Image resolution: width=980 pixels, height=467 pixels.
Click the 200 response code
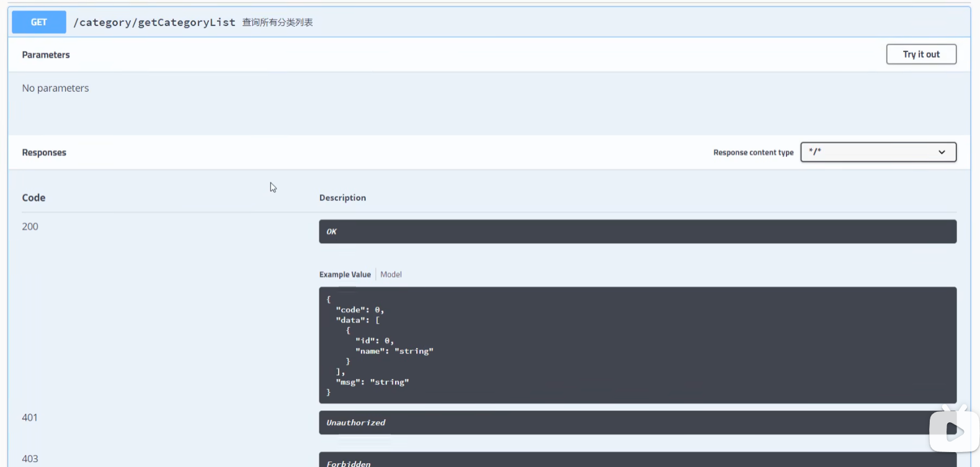pyautogui.click(x=30, y=226)
